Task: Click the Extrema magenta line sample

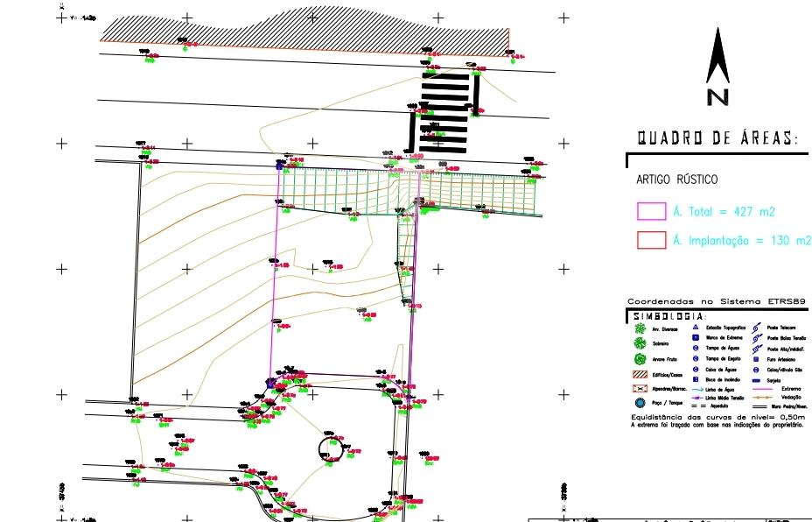Action: tap(762, 389)
